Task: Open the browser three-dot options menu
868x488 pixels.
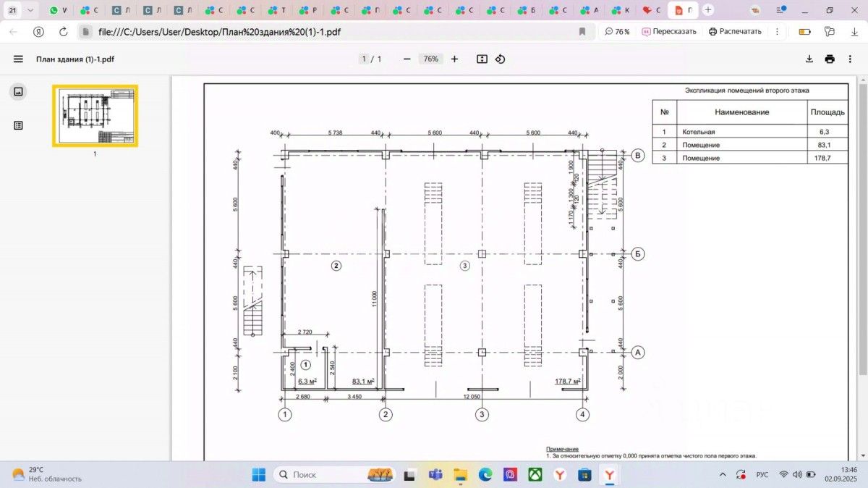Action: click(x=778, y=32)
